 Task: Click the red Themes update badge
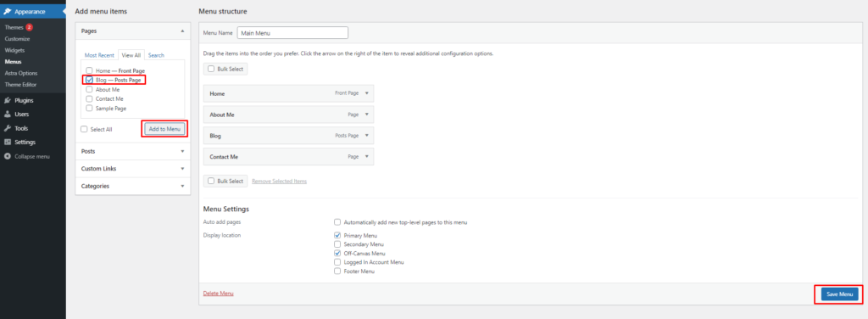pyautogui.click(x=29, y=27)
